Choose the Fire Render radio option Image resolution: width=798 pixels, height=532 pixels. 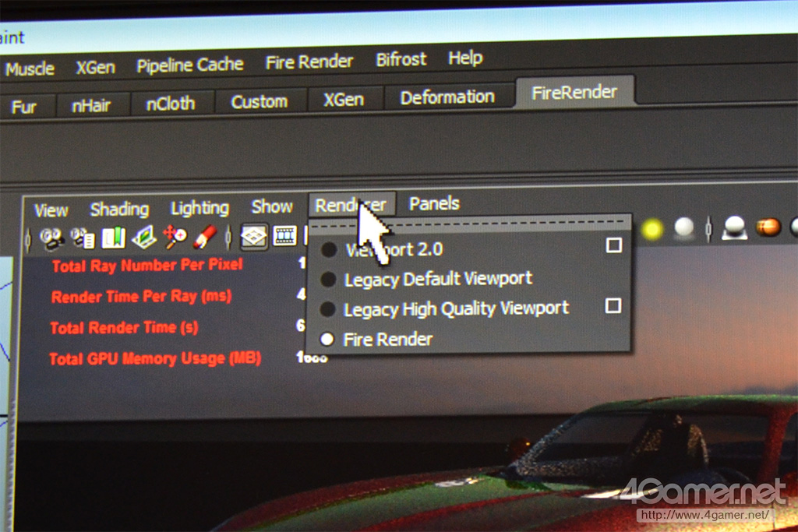(x=387, y=339)
